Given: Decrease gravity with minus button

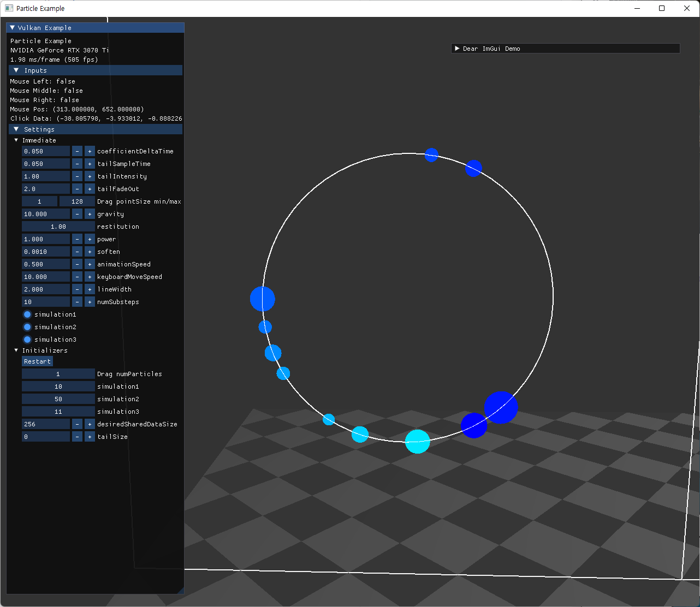Looking at the screenshot, I should (77, 214).
